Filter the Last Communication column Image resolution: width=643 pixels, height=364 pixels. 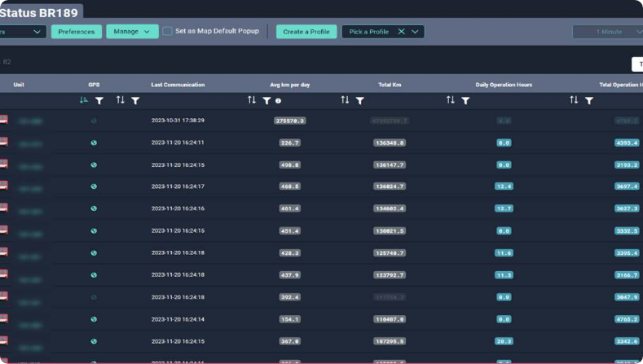[x=135, y=100]
